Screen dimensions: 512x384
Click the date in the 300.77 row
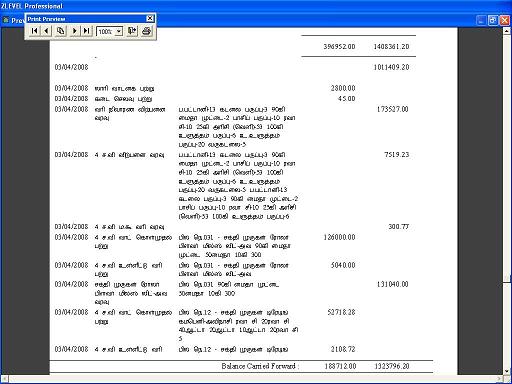click(71, 227)
